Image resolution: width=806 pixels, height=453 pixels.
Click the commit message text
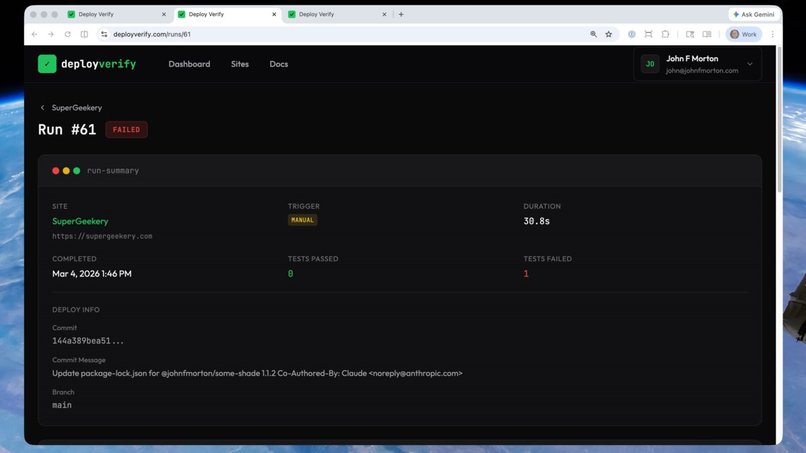pos(257,373)
